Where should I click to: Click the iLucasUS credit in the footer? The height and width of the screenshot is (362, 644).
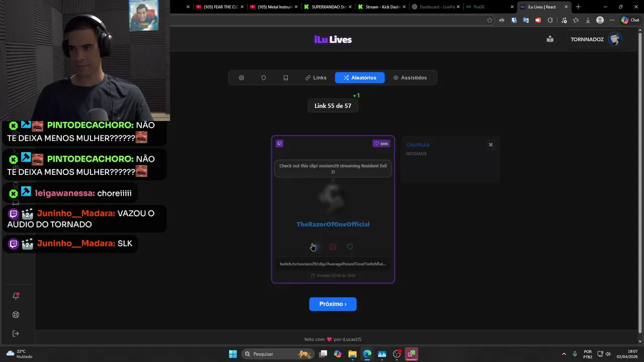(x=351, y=339)
